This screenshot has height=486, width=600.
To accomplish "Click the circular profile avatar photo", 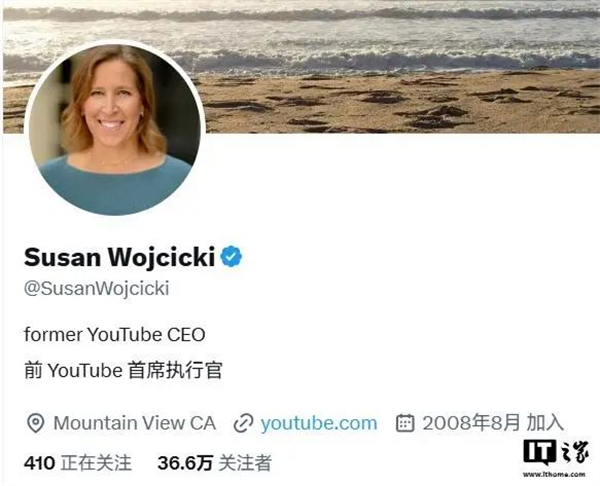I will [x=115, y=128].
